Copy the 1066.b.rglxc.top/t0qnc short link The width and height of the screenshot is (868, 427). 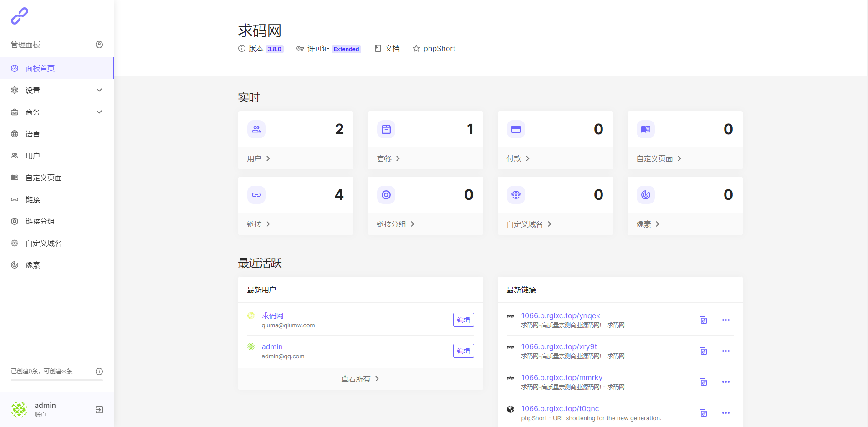703,413
